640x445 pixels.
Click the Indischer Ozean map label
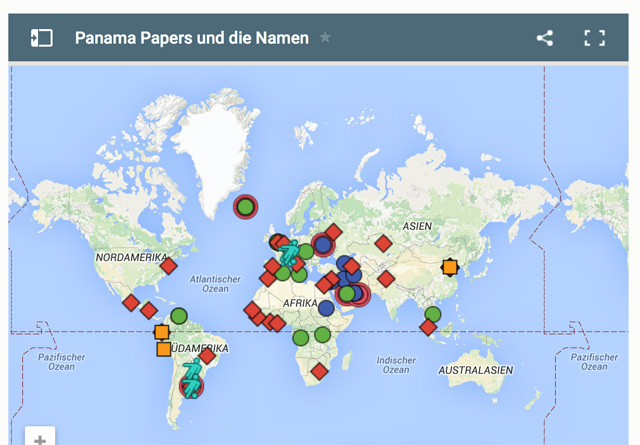tap(396, 365)
